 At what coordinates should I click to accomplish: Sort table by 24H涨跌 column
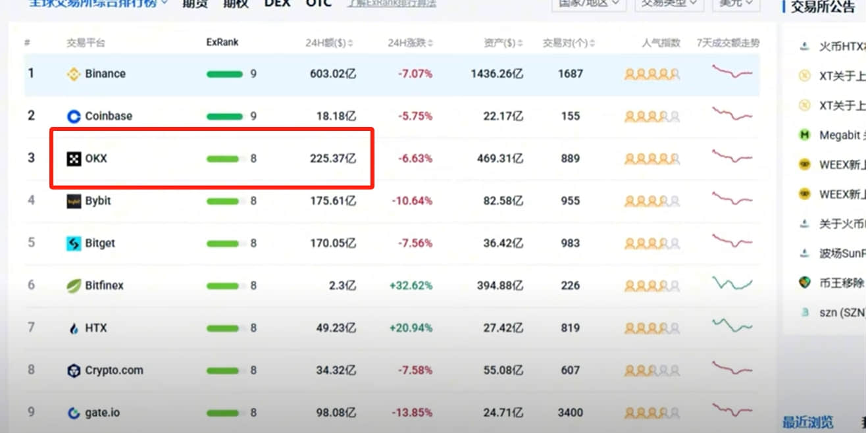411,43
